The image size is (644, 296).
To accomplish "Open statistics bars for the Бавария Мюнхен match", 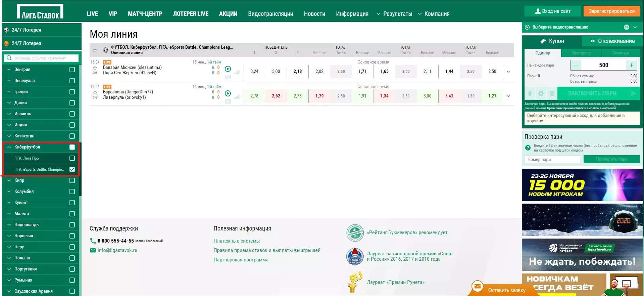I will coord(237,72).
